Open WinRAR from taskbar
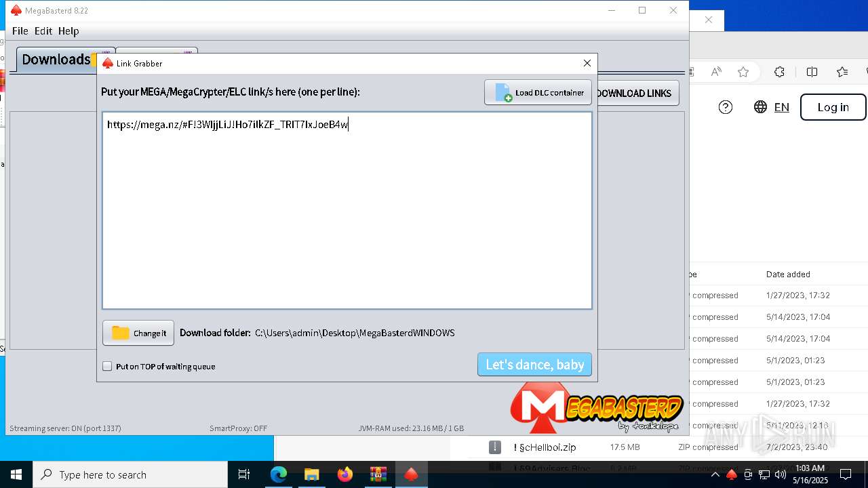Screen dimensions: 868x488 [378, 474]
